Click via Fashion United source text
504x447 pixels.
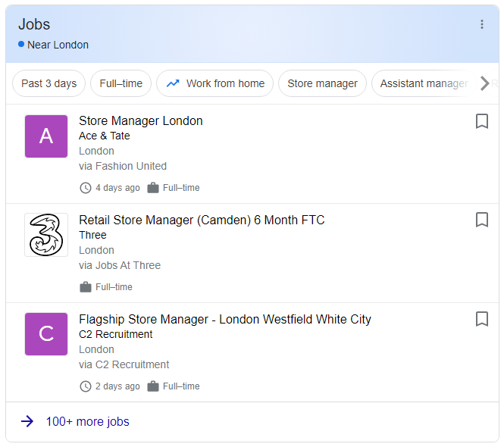(x=123, y=166)
